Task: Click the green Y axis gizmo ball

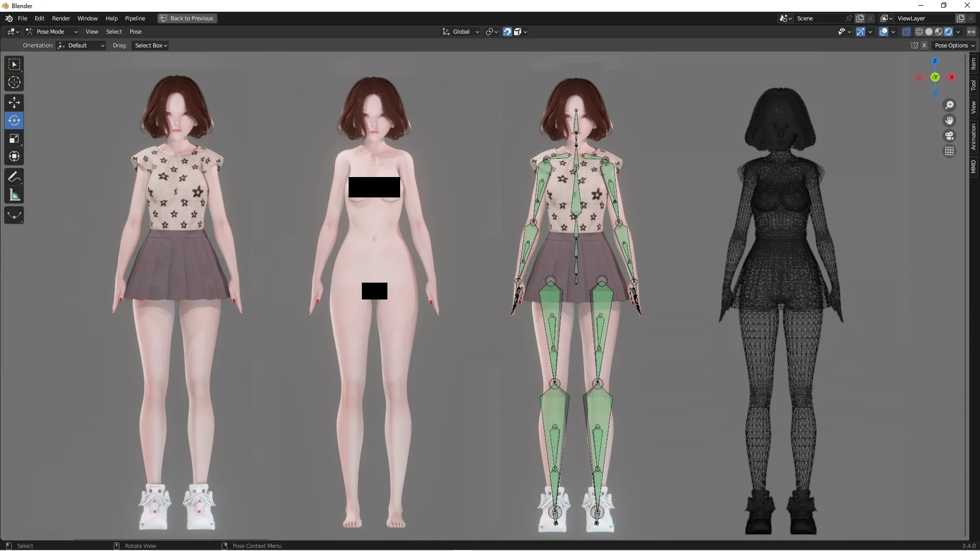Action: click(x=935, y=77)
